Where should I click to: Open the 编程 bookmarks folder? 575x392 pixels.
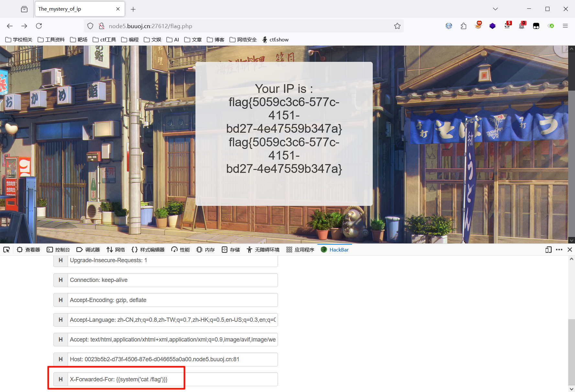[x=130, y=39]
